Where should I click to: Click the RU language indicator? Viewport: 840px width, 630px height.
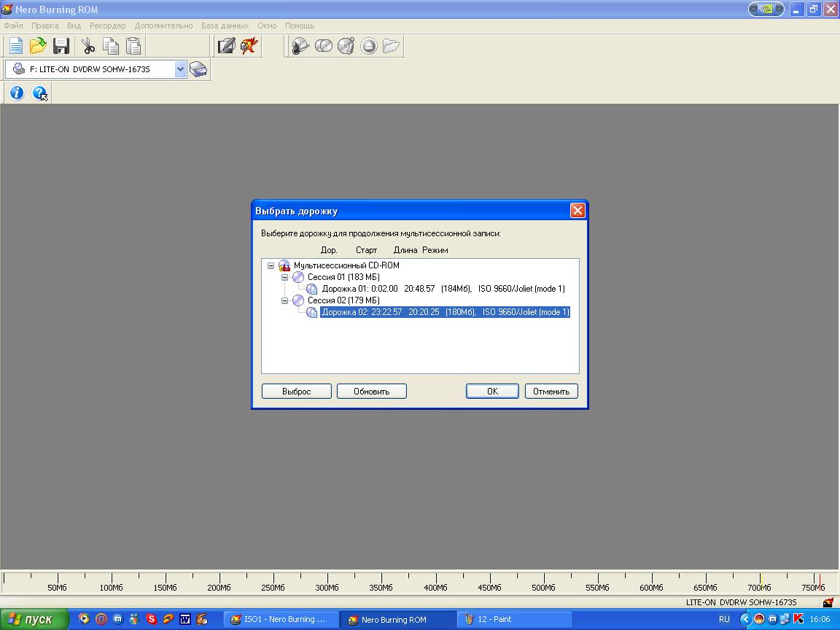coord(724,619)
